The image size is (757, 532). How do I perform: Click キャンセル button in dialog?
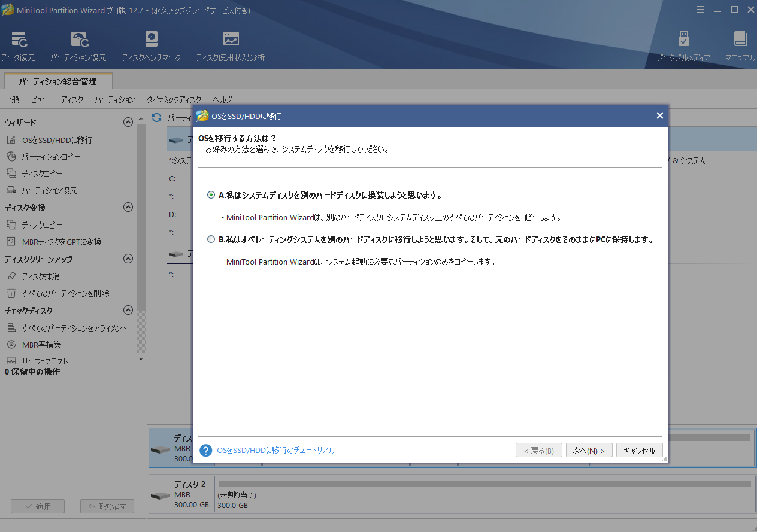tap(639, 451)
